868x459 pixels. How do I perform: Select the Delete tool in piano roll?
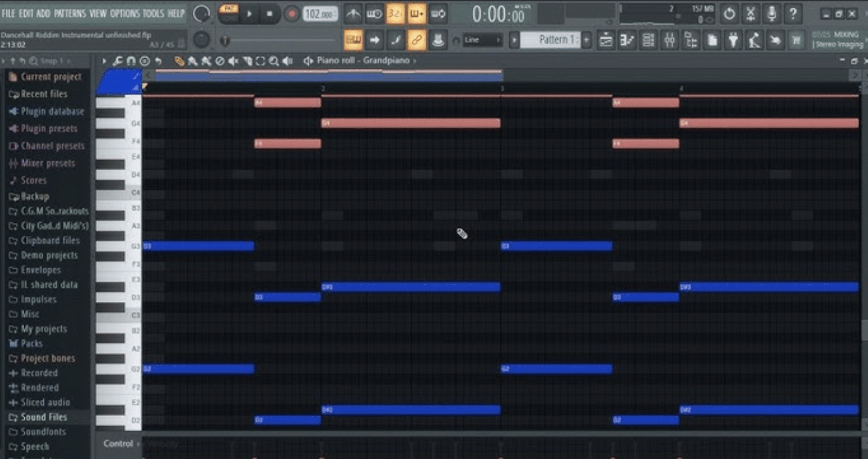tap(220, 61)
